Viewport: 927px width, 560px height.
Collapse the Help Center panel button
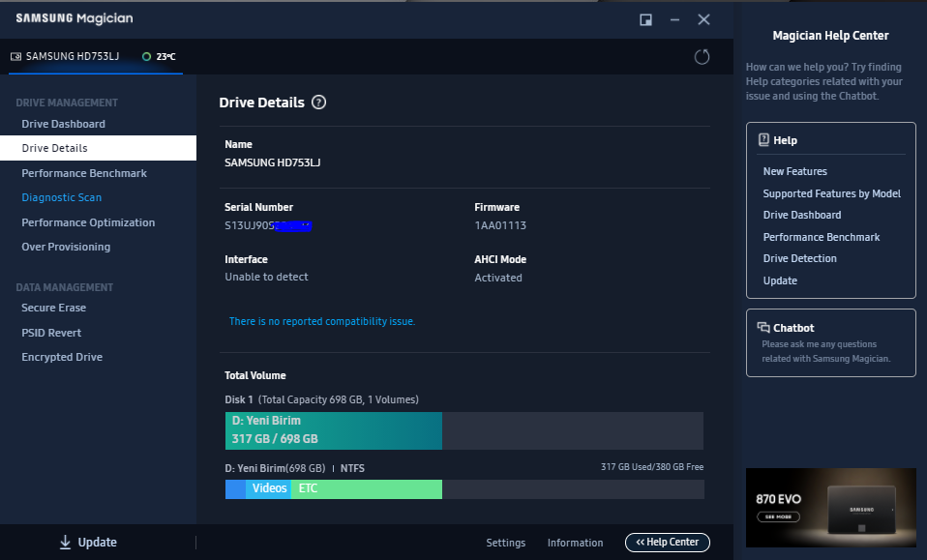[668, 542]
